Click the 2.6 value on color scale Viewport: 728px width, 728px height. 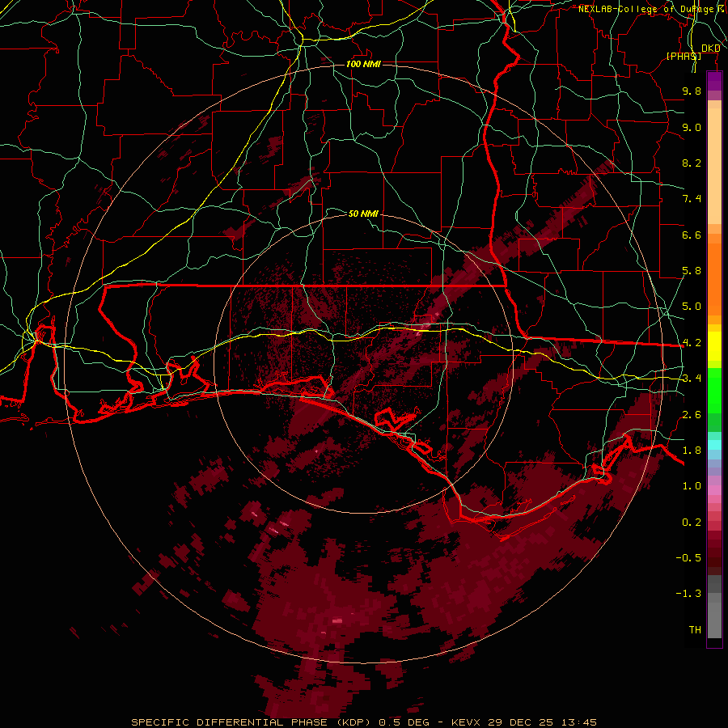pos(692,415)
